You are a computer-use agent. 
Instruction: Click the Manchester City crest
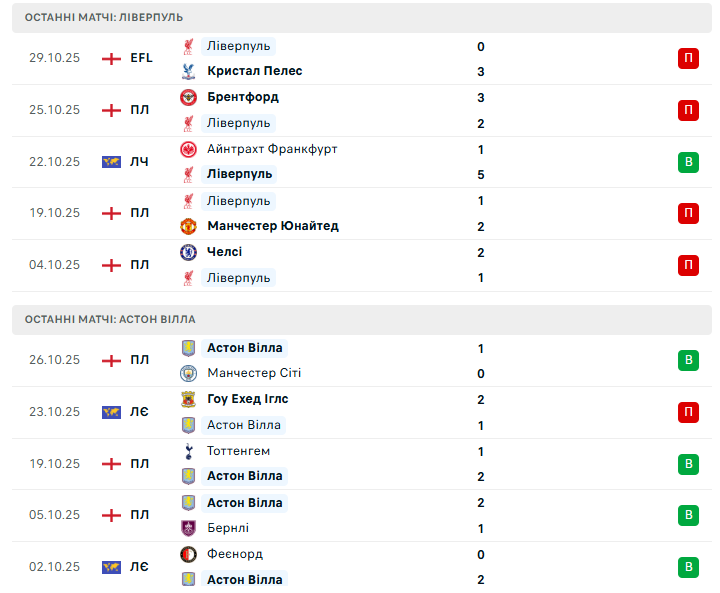(x=189, y=373)
